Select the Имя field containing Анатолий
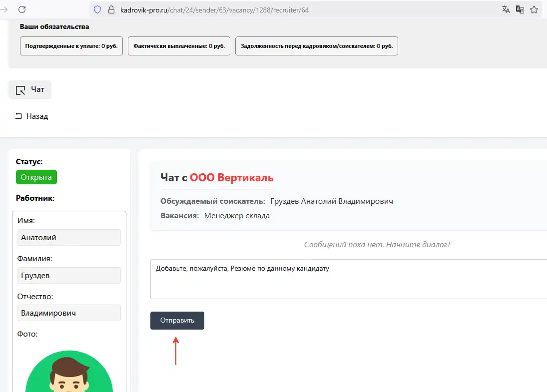The width and height of the screenshot is (547, 392). tap(69, 238)
